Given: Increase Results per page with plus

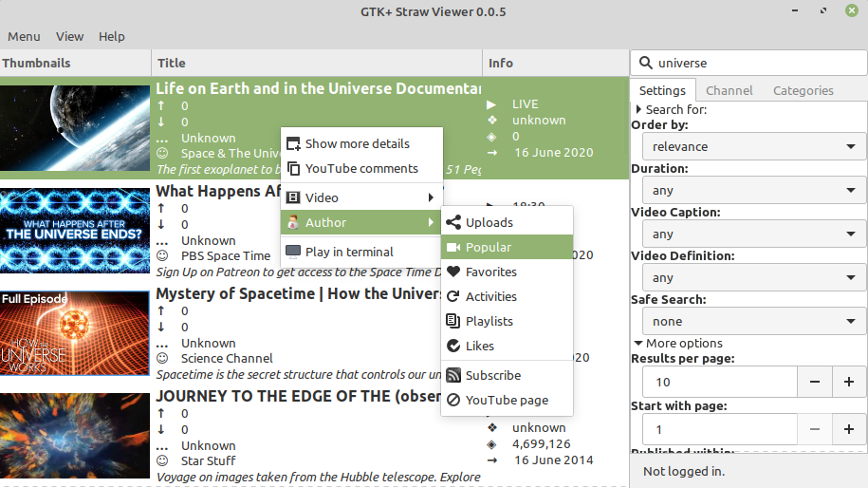Looking at the screenshot, I should point(849,382).
